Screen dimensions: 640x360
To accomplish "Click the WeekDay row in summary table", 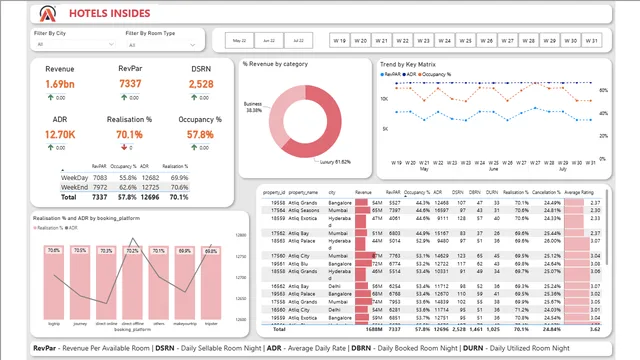I will click(124, 178).
